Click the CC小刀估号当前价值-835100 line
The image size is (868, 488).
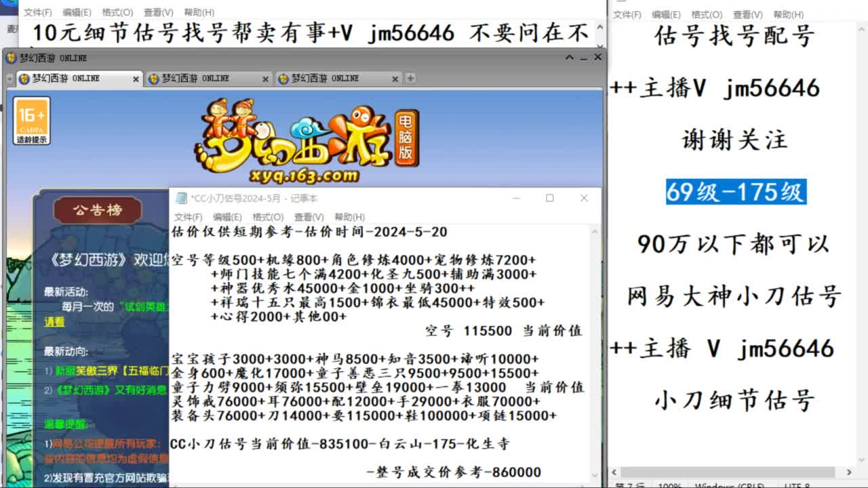coord(340,444)
